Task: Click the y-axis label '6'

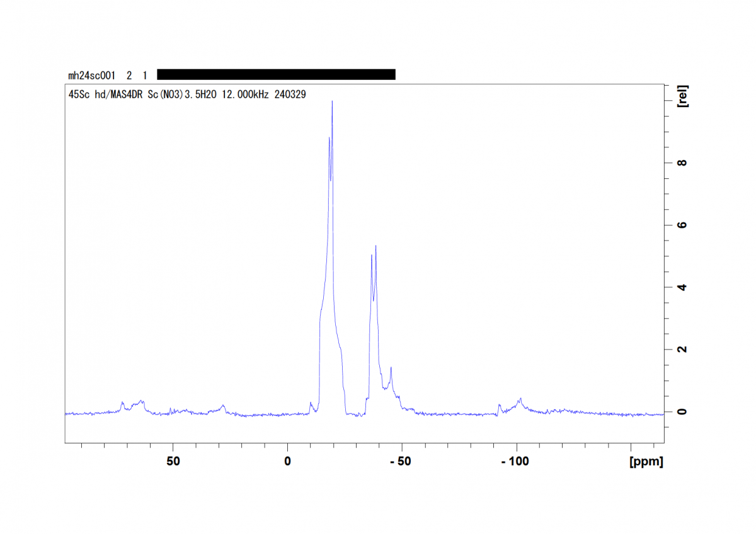Action: coord(682,225)
